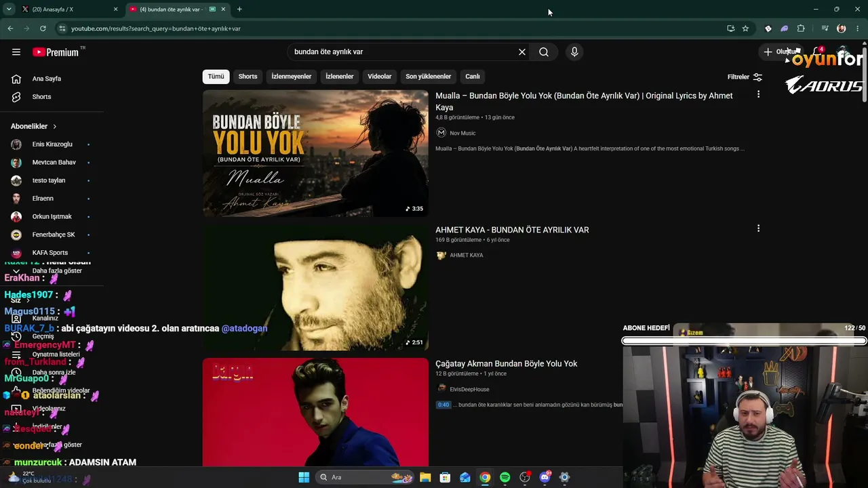868x488 pixels.
Task: Open AHMET KAYA - BUNDAN ÖTE AYRILIK VAR title
Action: coord(512,230)
